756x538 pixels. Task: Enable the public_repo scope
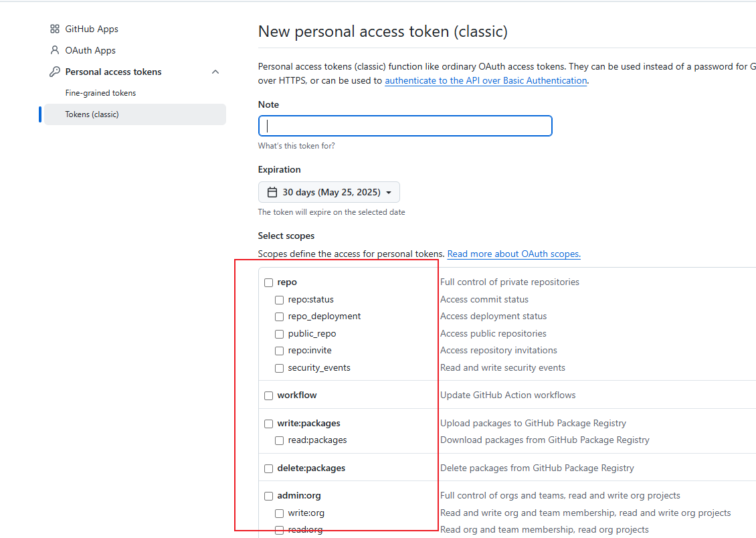pyautogui.click(x=279, y=334)
